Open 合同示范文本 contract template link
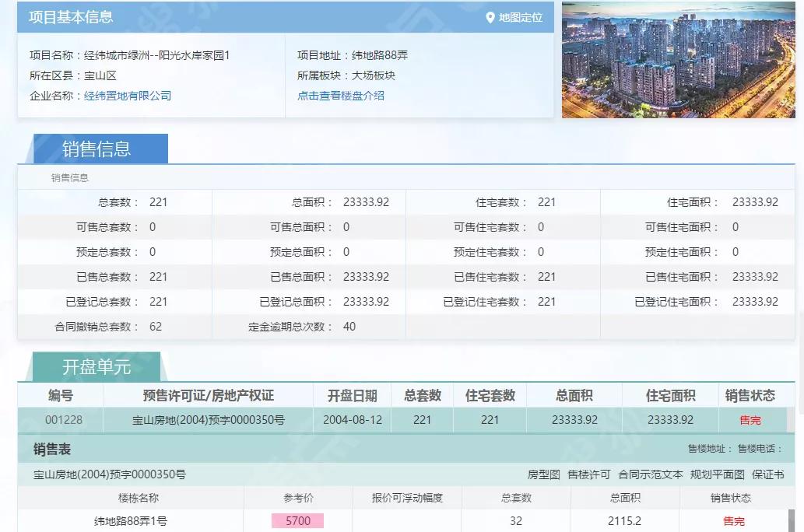The image size is (804, 532). coord(651,474)
